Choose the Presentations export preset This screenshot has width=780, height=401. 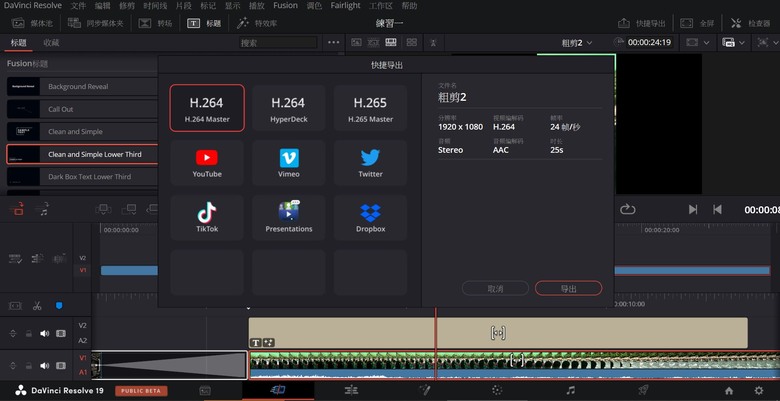coord(289,217)
